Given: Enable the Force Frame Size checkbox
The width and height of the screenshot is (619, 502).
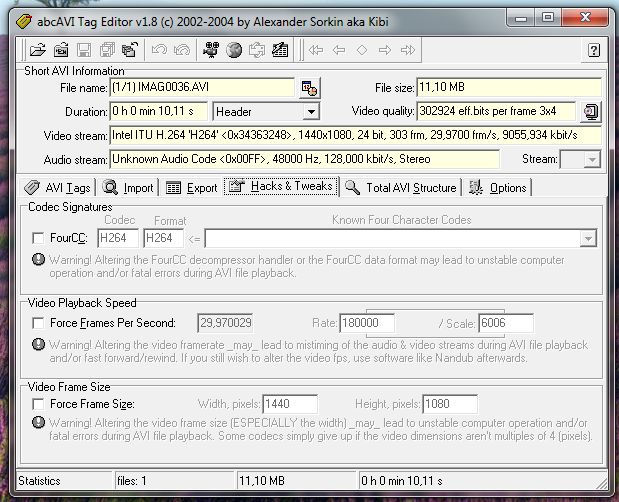Looking at the screenshot, I should (x=38, y=404).
